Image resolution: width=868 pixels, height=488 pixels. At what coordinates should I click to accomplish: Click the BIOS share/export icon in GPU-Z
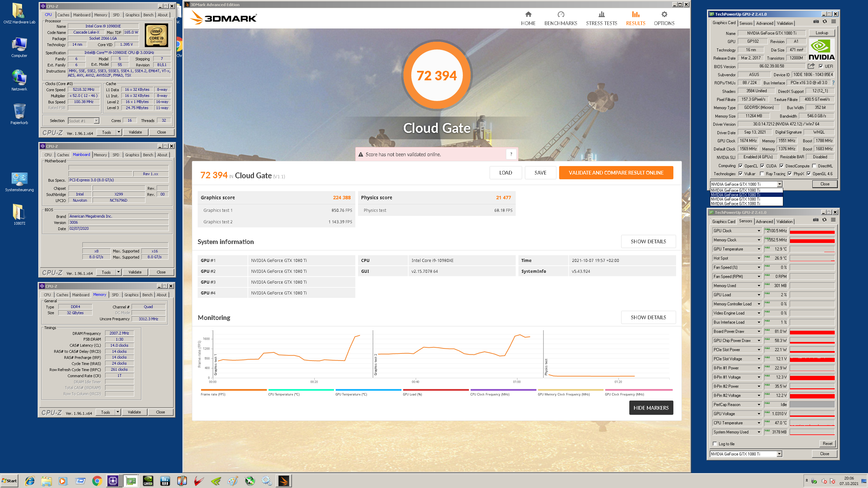[x=811, y=66]
